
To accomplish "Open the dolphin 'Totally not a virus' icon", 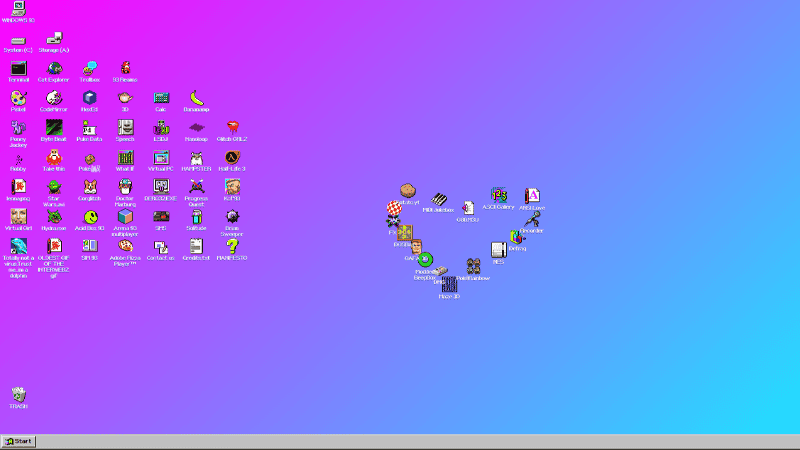I will click(x=18, y=246).
